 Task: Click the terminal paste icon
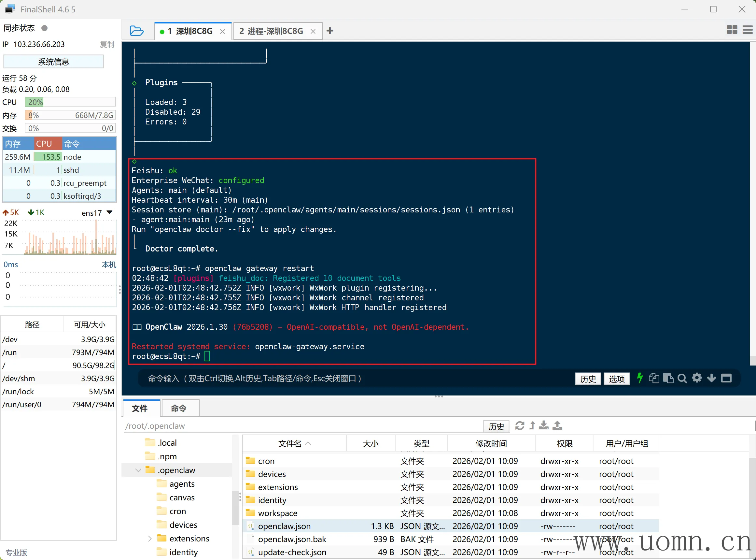point(668,378)
